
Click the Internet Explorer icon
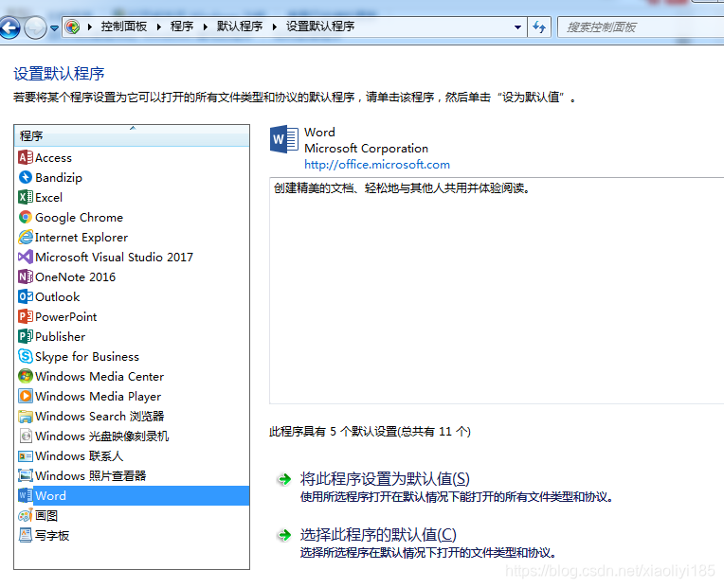tap(26, 237)
